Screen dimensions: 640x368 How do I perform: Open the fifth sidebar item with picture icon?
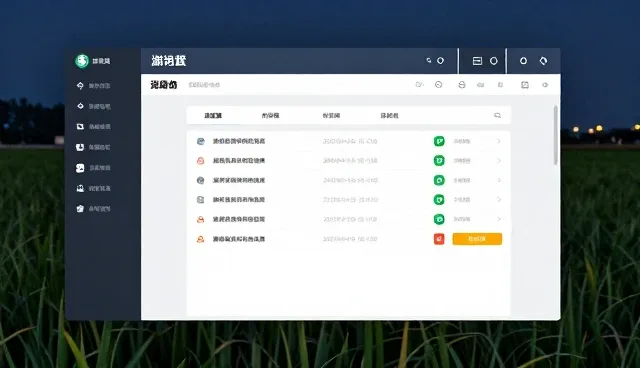point(93,168)
